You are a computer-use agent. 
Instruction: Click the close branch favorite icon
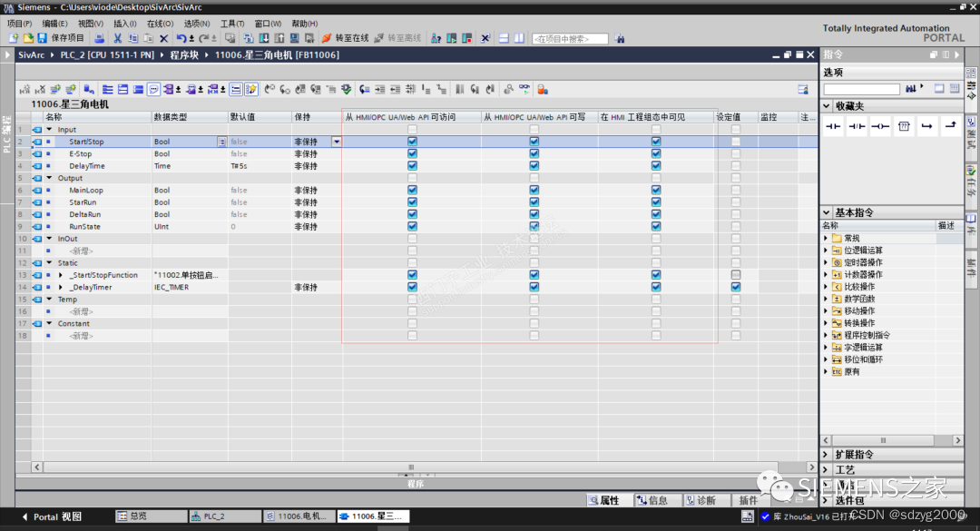[950, 125]
